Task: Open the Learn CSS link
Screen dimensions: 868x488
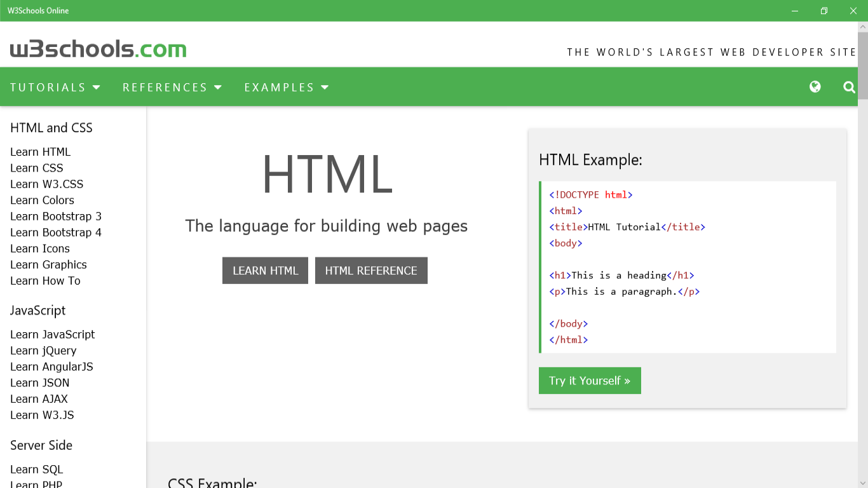Action: [36, 168]
